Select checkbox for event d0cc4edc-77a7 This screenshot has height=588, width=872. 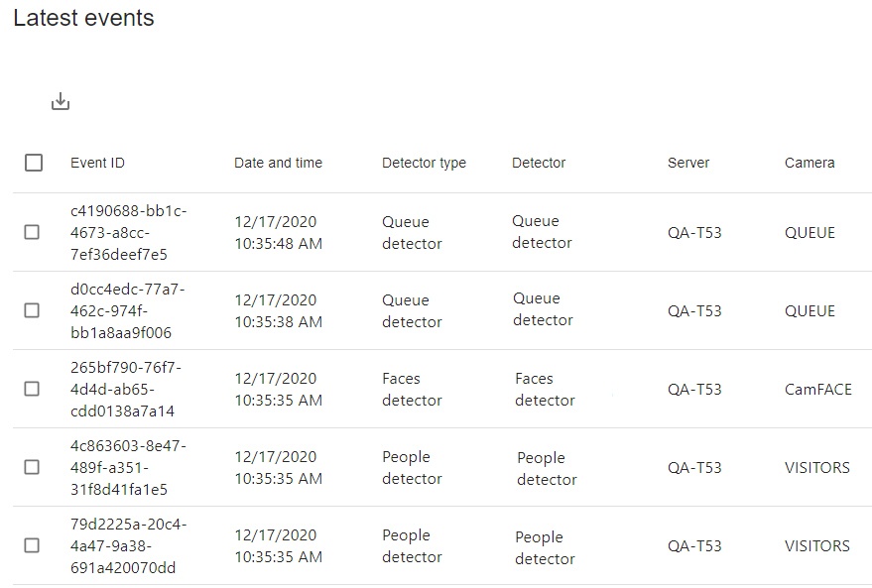32,310
